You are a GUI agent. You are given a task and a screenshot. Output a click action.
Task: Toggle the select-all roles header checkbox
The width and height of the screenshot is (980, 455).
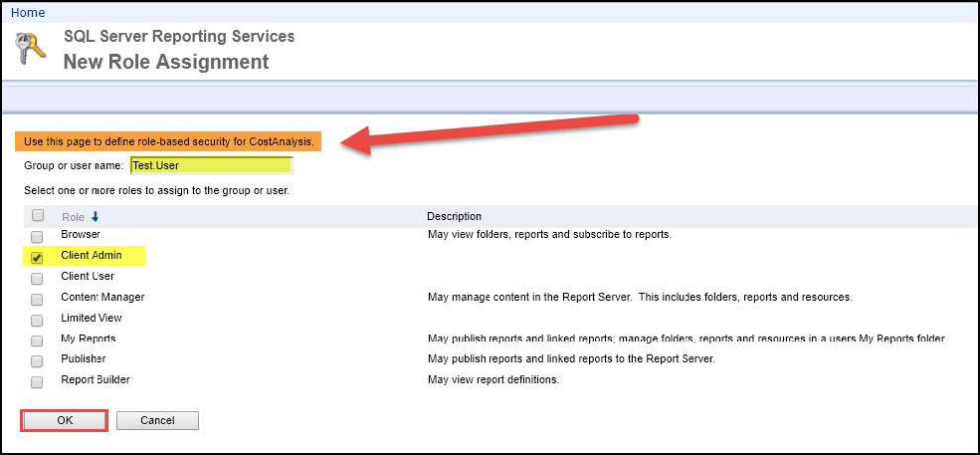pos(38,216)
